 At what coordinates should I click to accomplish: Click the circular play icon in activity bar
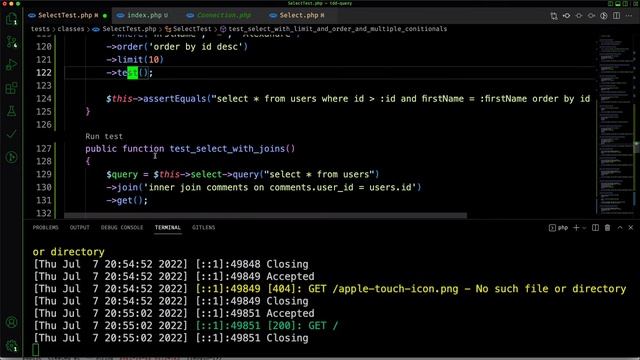click(x=11, y=157)
